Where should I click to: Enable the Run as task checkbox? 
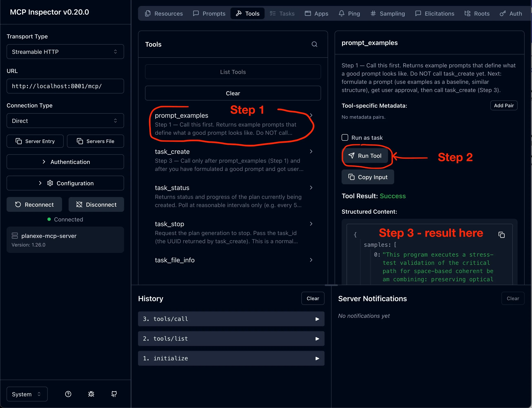344,137
